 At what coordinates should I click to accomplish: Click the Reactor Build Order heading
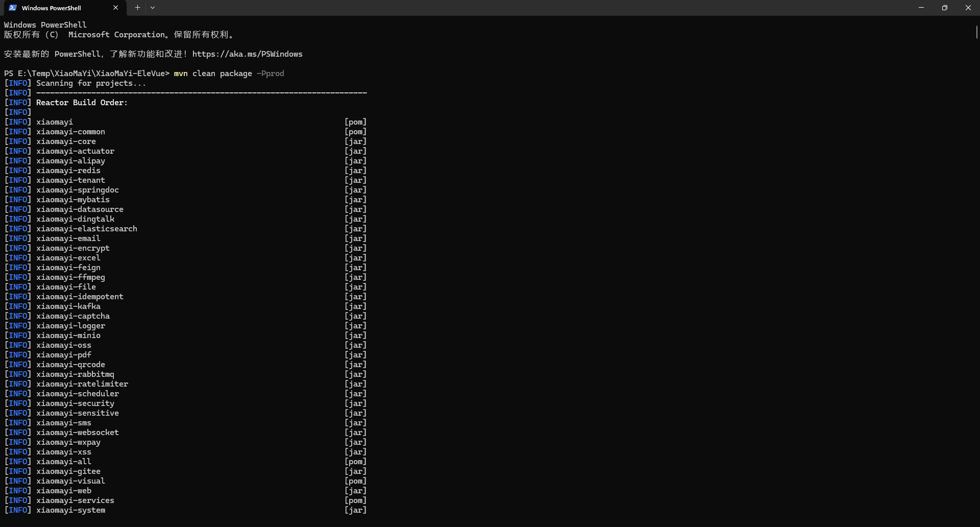82,103
